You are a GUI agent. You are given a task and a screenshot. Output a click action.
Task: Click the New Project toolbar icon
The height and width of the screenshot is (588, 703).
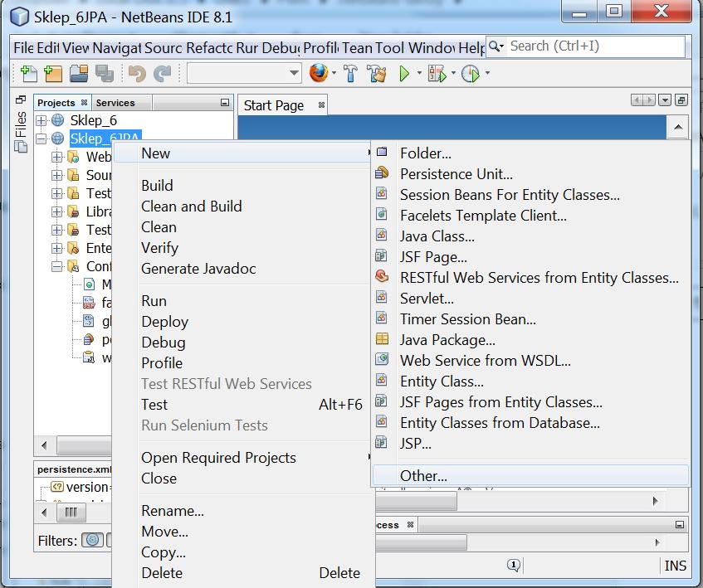pos(53,74)
